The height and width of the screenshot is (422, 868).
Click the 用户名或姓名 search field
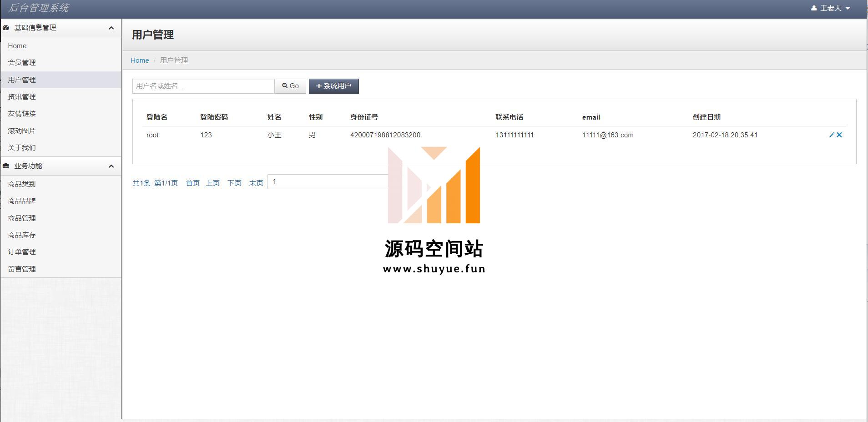coord(203,86)
